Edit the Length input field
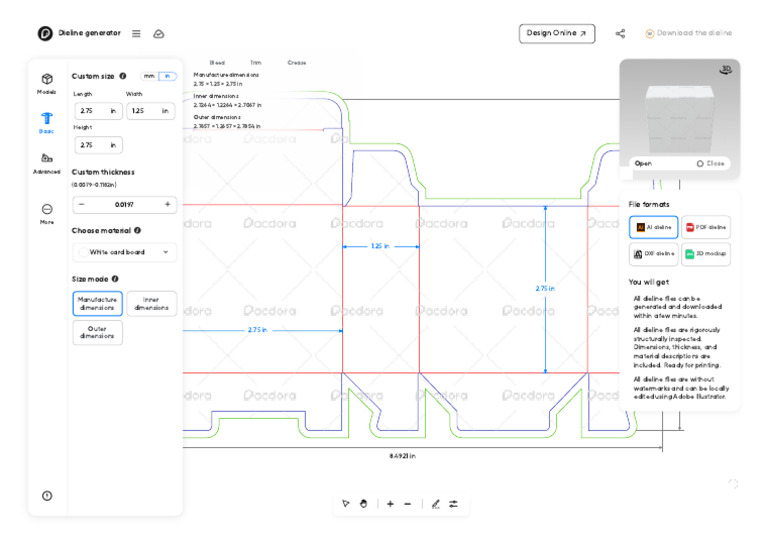 (x=98, y=111)
